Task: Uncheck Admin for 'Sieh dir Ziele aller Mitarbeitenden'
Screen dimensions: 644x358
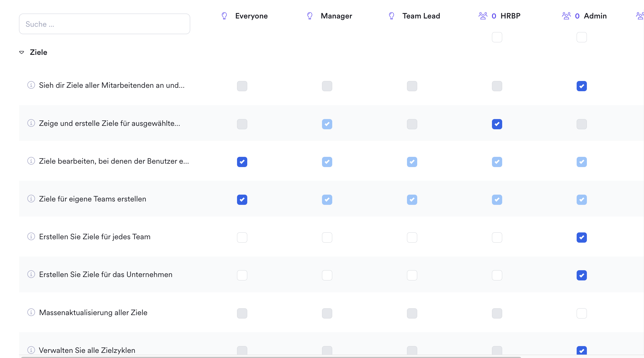Action: tap(582, 86)
